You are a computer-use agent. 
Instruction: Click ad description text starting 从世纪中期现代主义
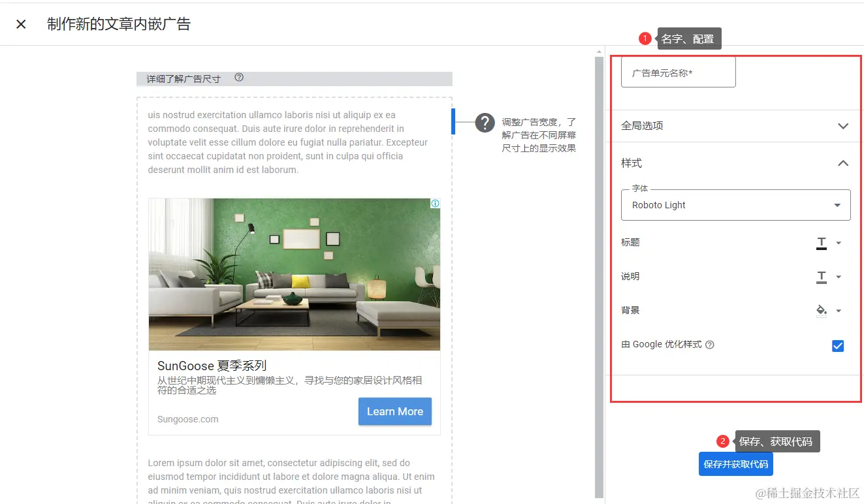click(x=289, y=385)
